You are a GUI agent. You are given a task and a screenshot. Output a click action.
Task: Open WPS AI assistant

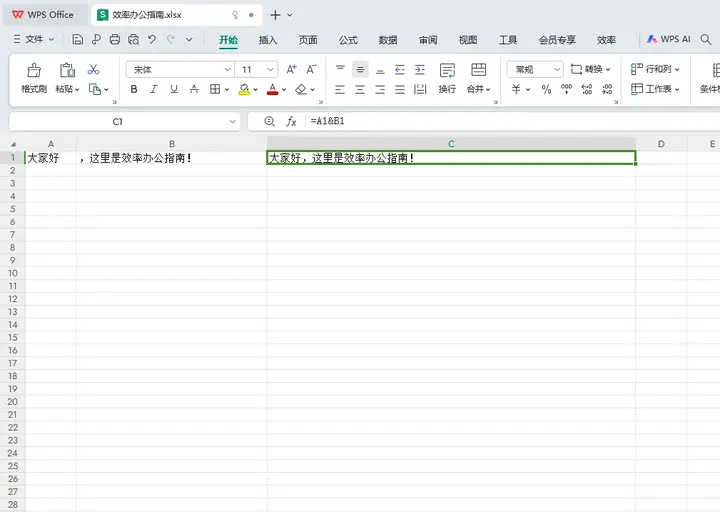tap(669, 39)
